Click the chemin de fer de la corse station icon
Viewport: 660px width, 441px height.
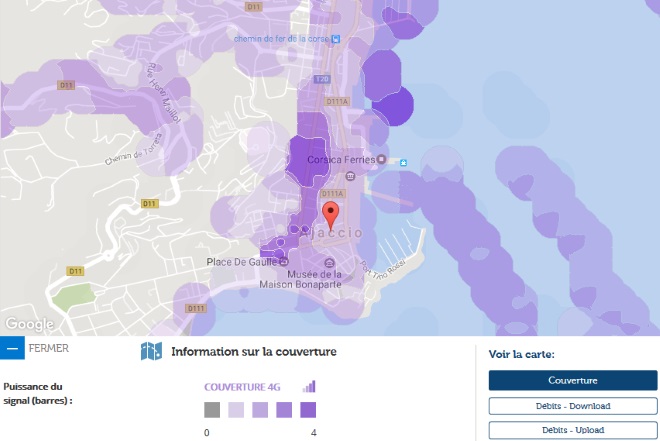point(335,39)
